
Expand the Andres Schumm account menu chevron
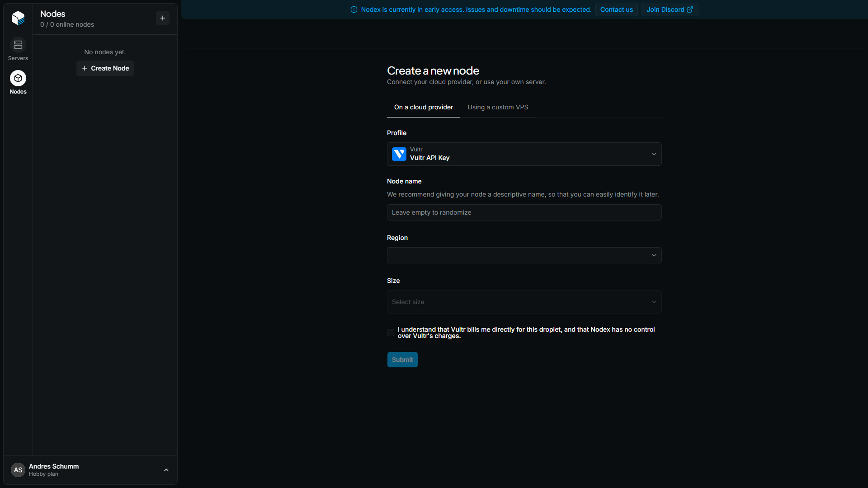tap(166, 470)
